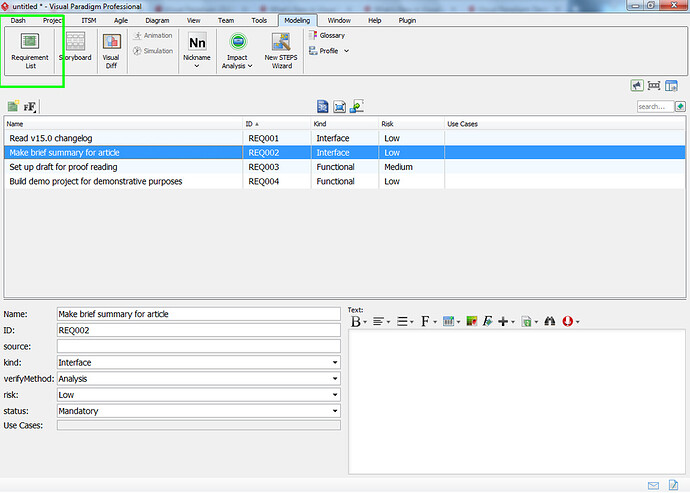Start the New STEPS Wizard
The image size is (690, 493).
[281, 51]
